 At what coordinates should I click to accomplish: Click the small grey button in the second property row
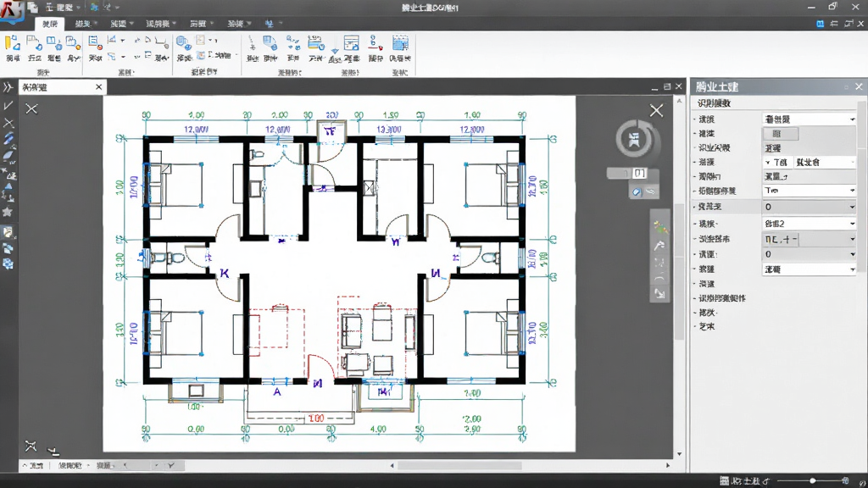(x=781, y=133)
